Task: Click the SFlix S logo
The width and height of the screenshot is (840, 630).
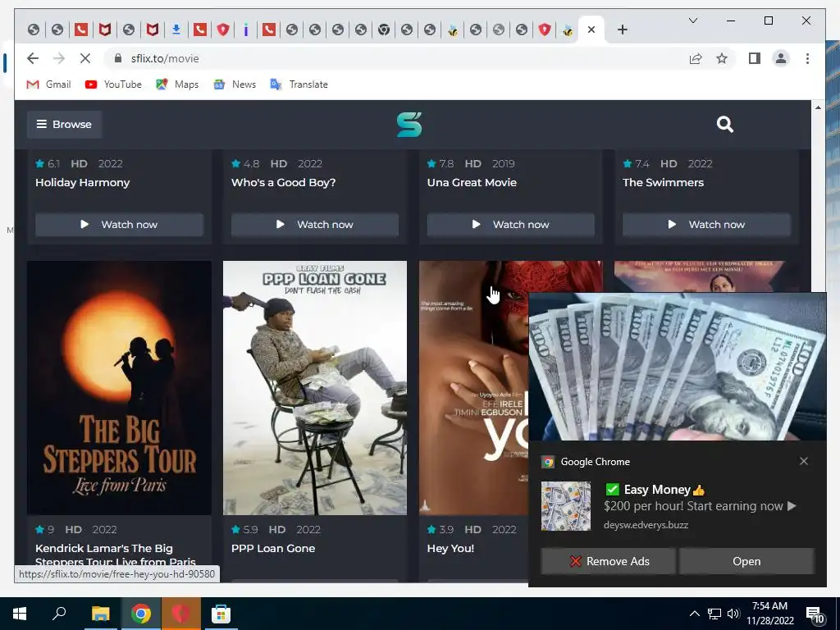Action: coord(409,125)
